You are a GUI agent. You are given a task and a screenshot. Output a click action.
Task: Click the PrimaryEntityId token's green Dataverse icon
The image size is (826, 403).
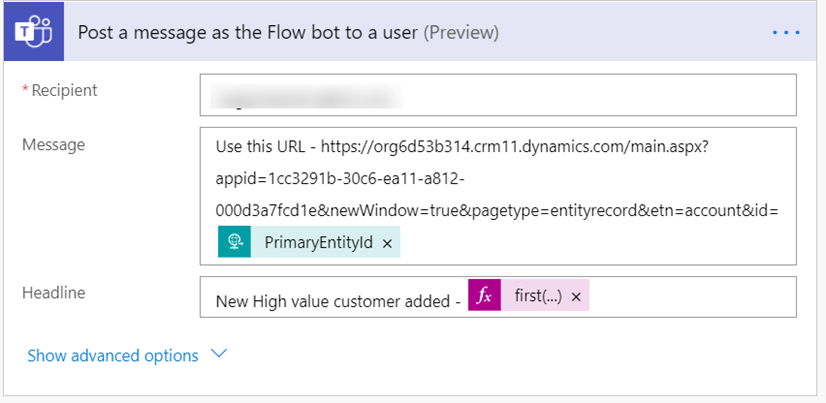pyautogui.click(x=234, y=242)
